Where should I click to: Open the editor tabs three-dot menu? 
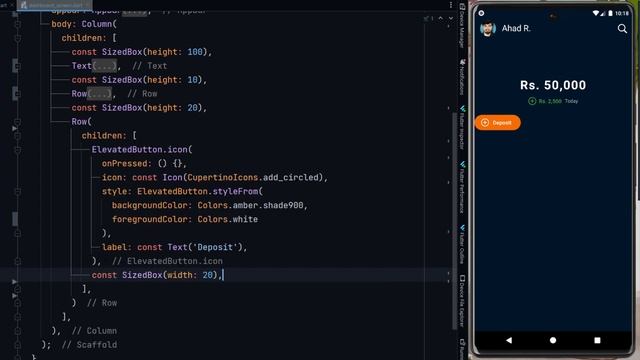[451, 5]
